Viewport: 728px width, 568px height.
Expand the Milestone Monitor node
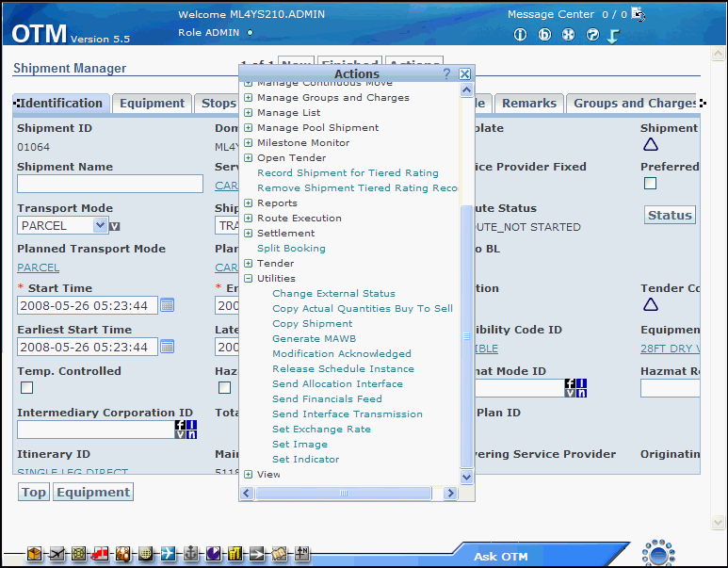(249, 142)
